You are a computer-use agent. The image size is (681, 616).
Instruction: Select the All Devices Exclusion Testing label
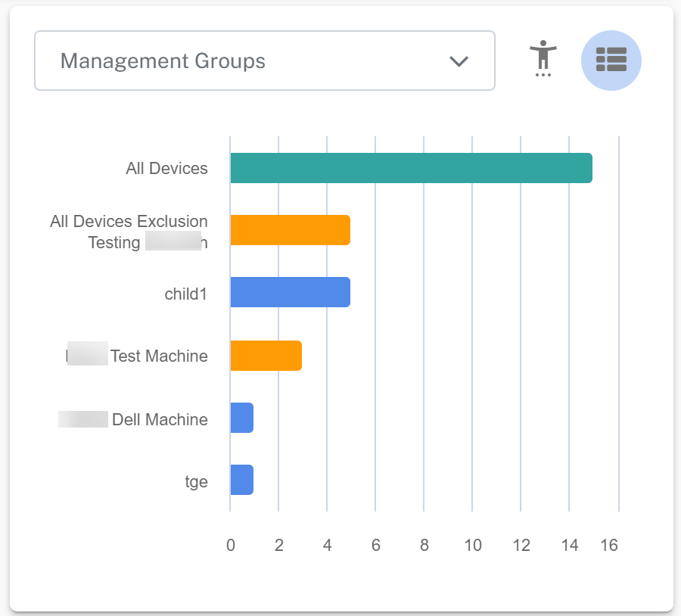(129, 232)
